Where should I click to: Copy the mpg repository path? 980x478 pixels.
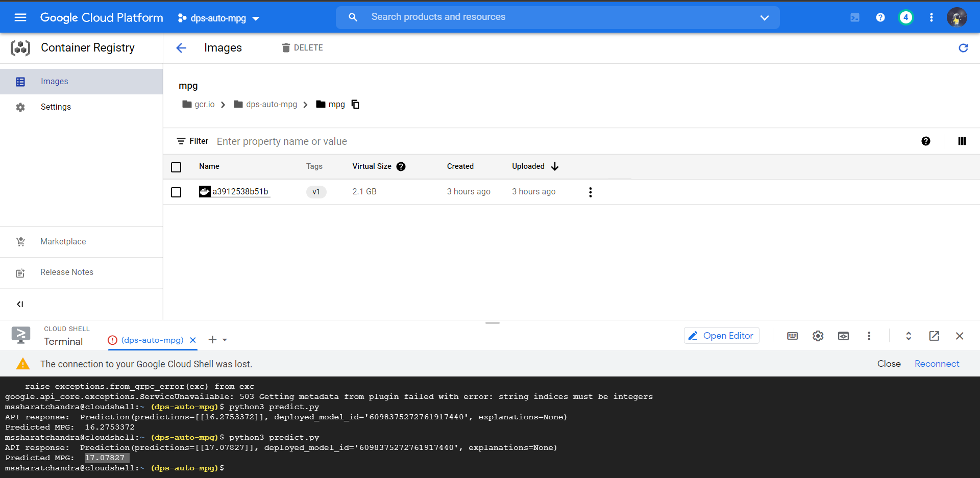(355, 104)
